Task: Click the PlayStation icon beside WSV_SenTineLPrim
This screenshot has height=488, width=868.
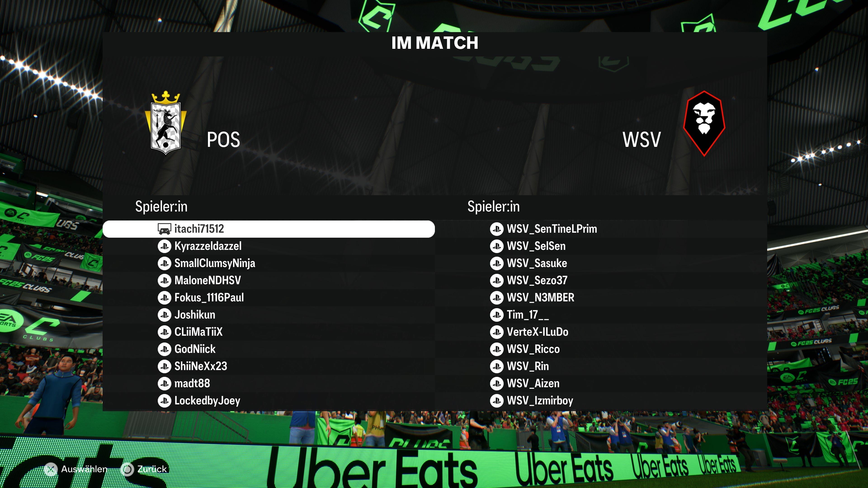Action: [497, 229]
